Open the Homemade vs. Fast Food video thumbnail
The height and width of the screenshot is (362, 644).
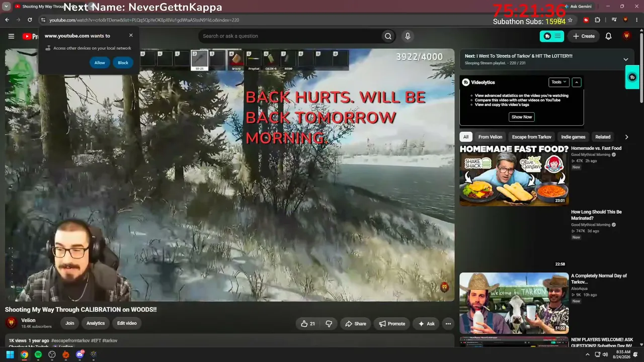point(514,175)
